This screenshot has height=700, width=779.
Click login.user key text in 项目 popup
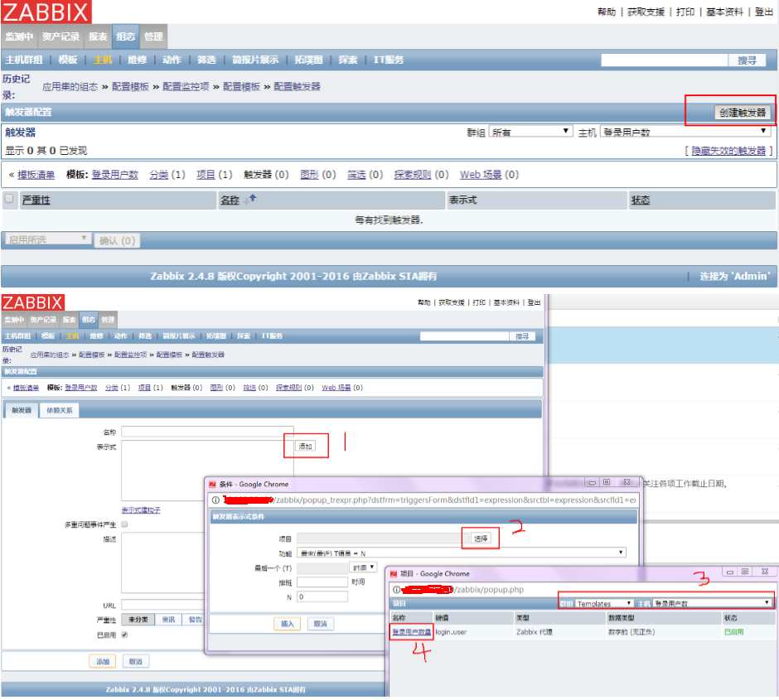(x=451, y=632)
